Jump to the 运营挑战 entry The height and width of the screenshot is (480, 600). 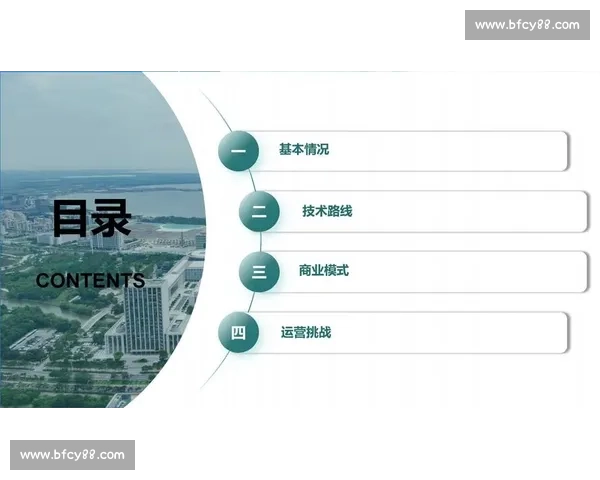(306, 332)
